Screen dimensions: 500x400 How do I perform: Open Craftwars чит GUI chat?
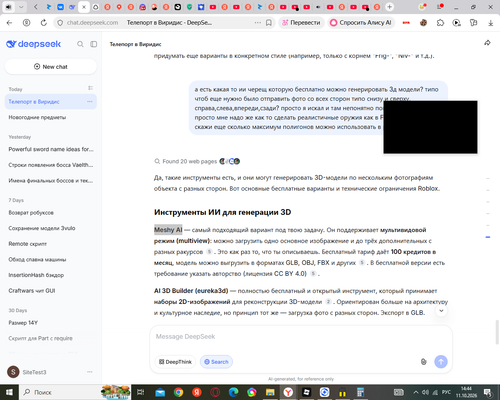click(x=51, y=291)
